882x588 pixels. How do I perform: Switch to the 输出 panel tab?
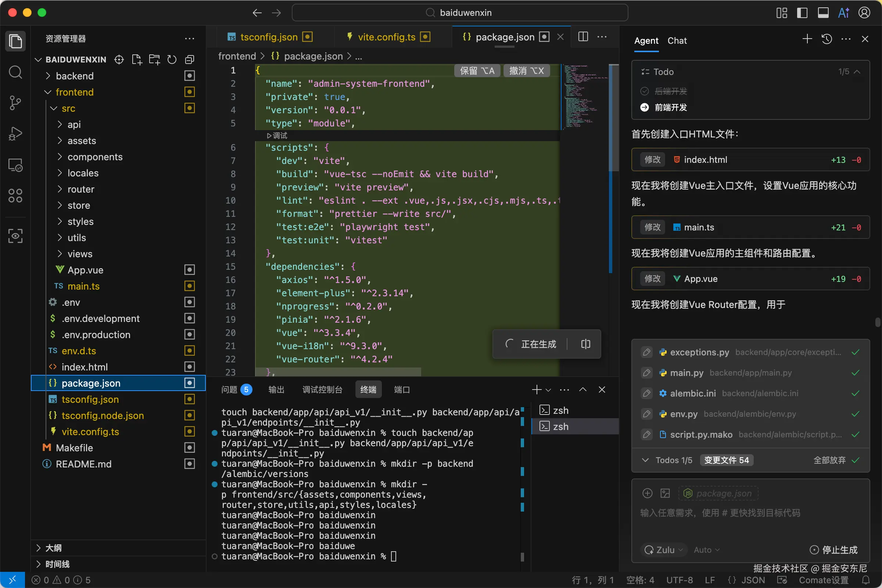(276, 390)
